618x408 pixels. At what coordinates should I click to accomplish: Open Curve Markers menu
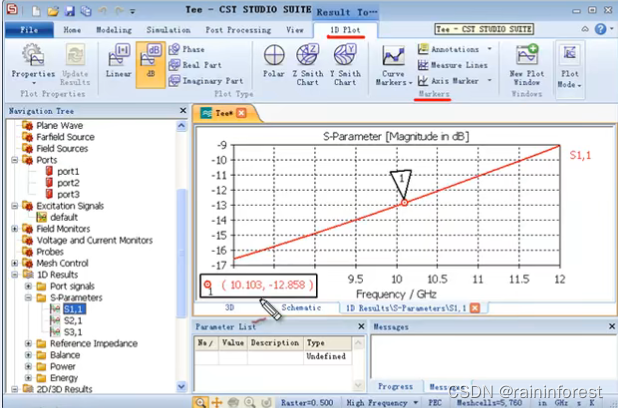tap(393, 65)
